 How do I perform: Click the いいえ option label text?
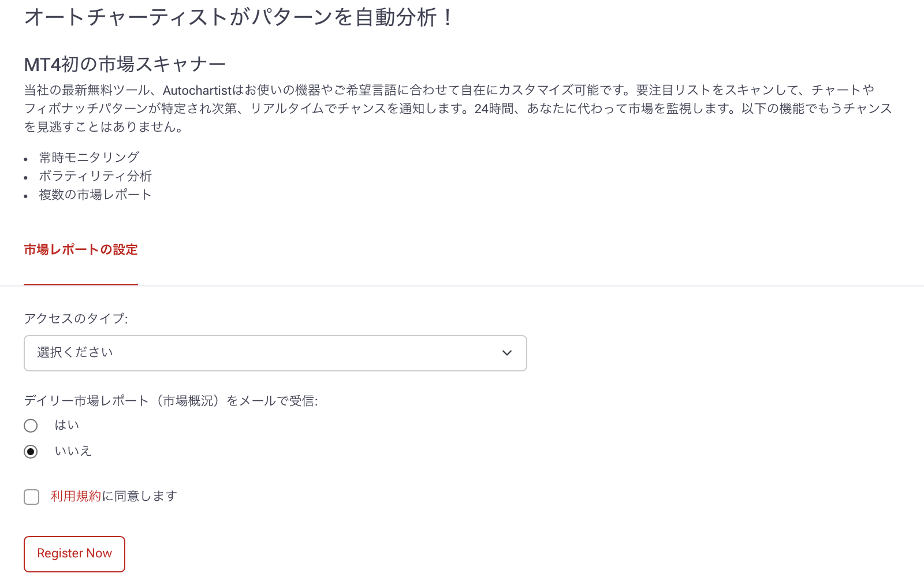73,451
